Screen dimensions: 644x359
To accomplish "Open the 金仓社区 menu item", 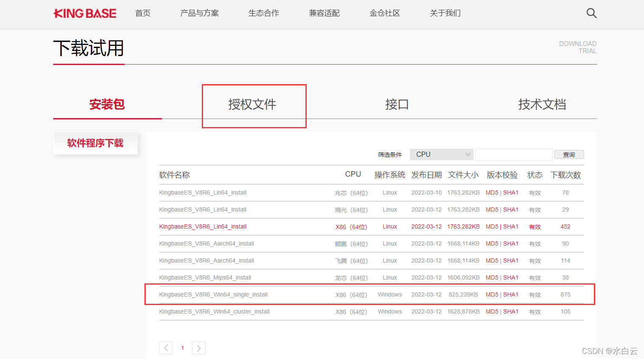I will click(384, 13).
